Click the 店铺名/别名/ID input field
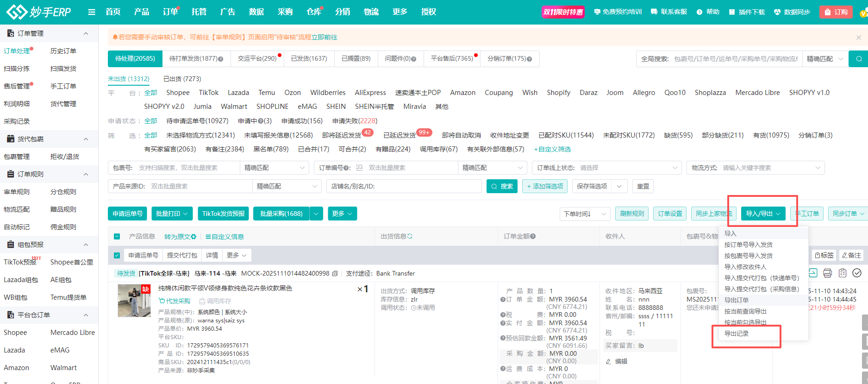The image size is (868, 384). click(404, 186)
